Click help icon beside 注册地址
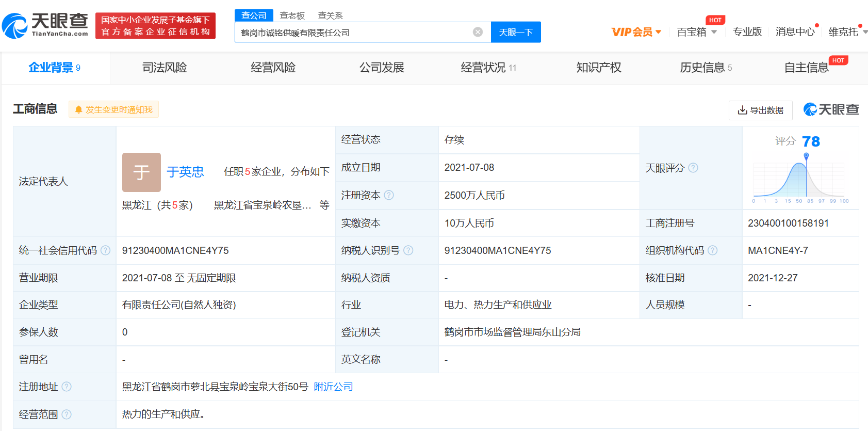Image resolution: width=868 pixels, height=431 pixels. pyautogui.click(x=67, y=387)
